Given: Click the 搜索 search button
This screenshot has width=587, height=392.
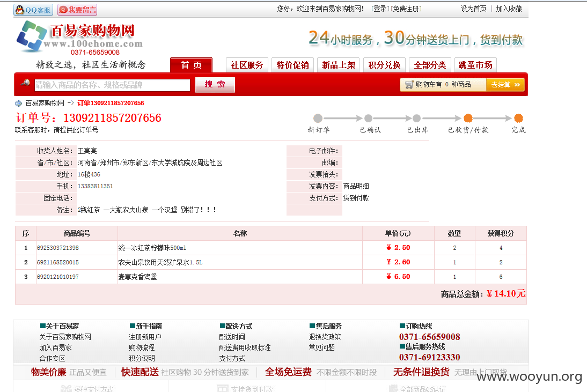Looking at the screenshot, I should coord(215,85).
